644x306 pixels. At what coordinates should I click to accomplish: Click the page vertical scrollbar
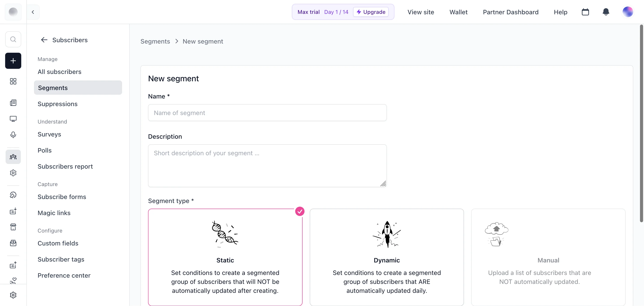pos(641,123)
